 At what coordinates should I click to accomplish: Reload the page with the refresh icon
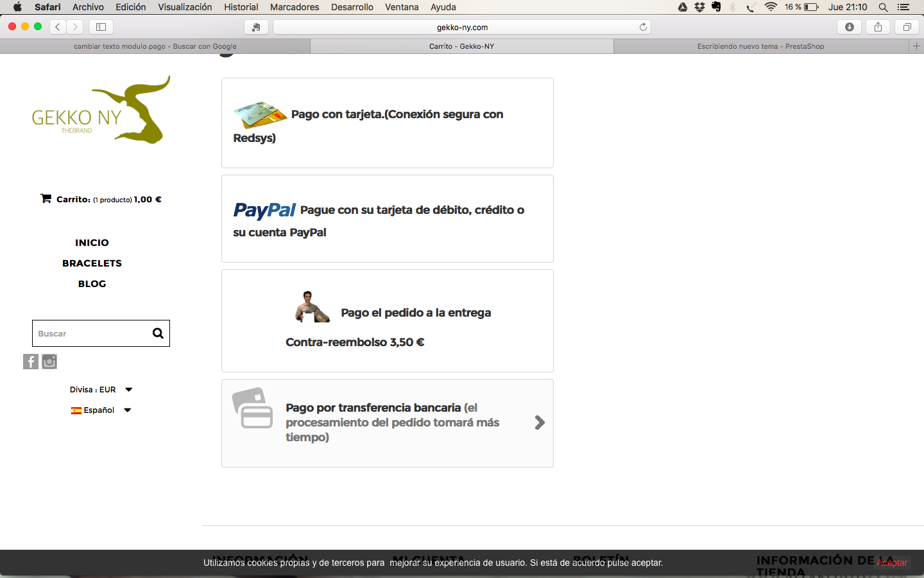click(643, 27)
